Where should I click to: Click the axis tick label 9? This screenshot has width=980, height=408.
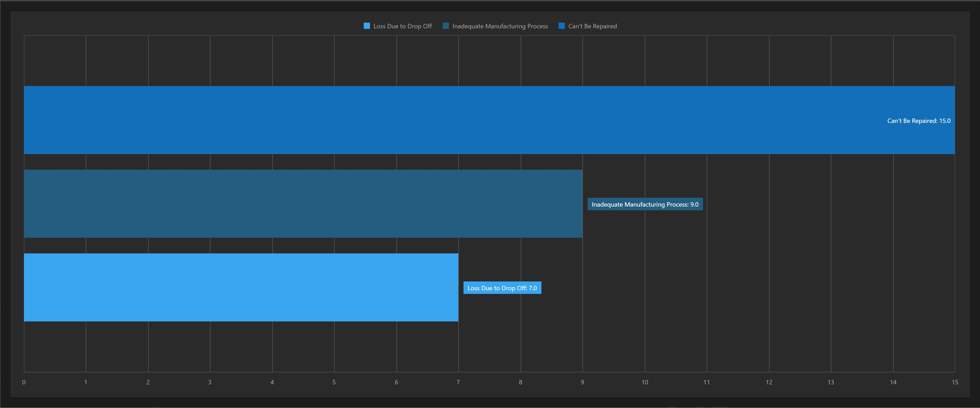coord(582,382)
